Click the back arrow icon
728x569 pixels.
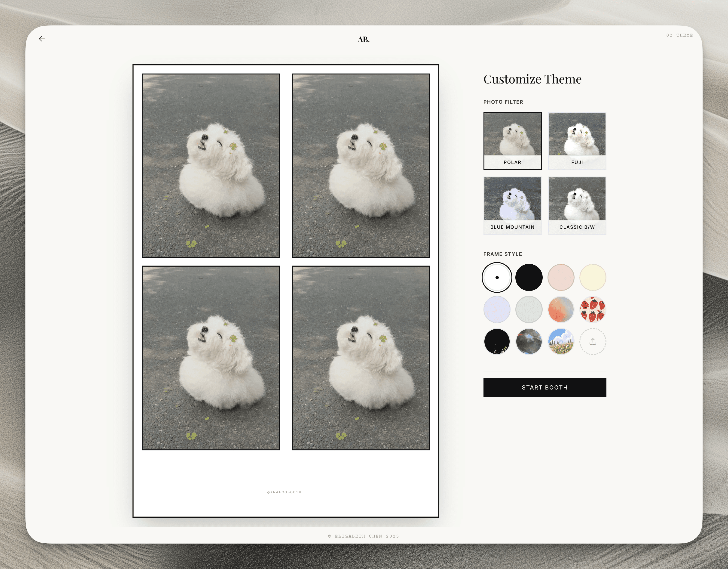pos(42,39)
